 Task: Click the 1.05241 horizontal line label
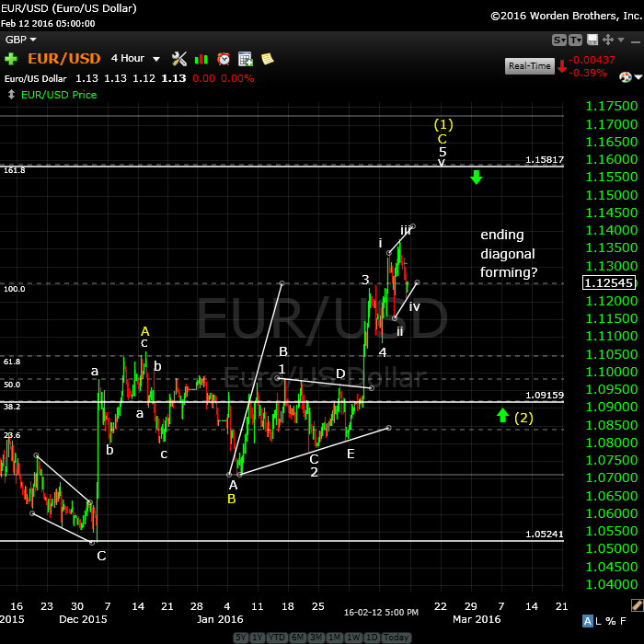pyautogui.click(x=545, y=535)
